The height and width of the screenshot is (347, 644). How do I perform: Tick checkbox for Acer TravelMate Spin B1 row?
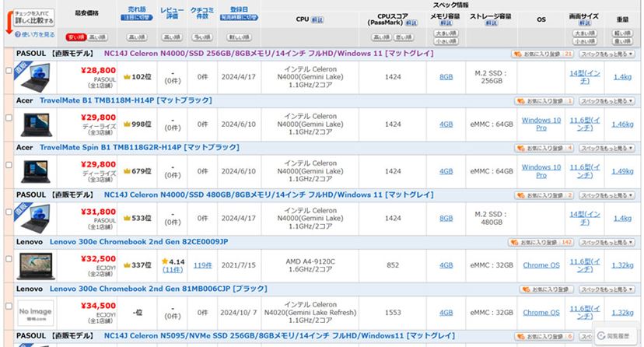(9, 165)
